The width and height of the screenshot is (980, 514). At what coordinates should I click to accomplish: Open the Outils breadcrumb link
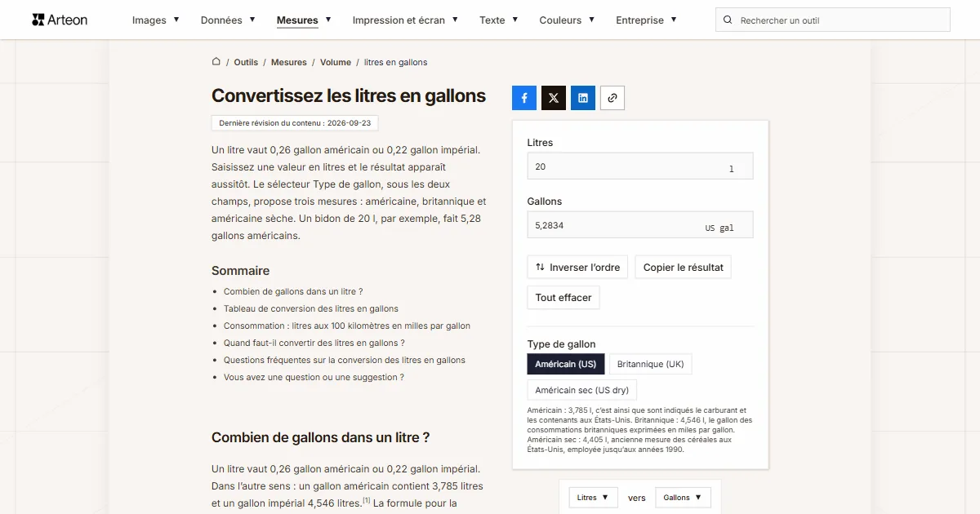246,62
